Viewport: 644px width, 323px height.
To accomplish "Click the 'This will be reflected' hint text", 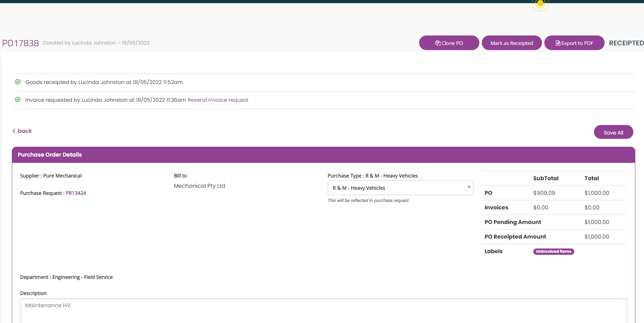I will coord(368,200).
